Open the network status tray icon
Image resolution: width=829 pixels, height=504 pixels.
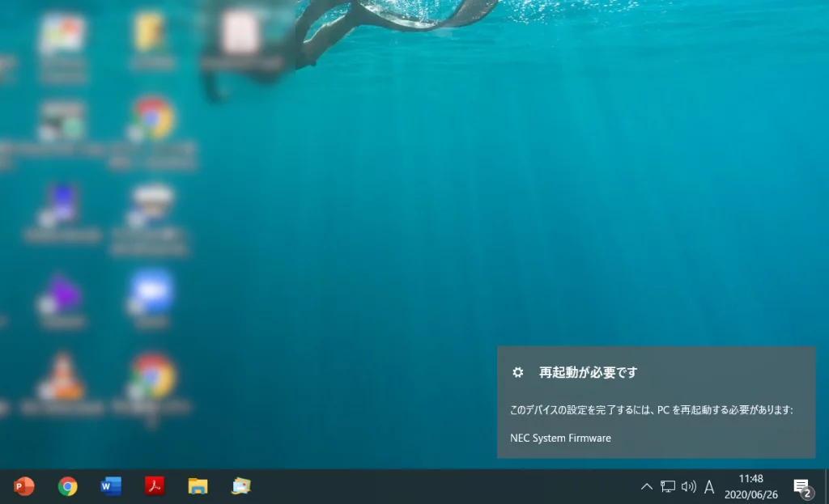coord(667,486)
